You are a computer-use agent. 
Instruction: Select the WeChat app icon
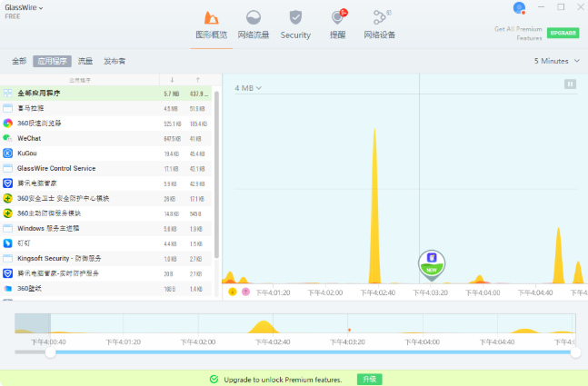7,138
